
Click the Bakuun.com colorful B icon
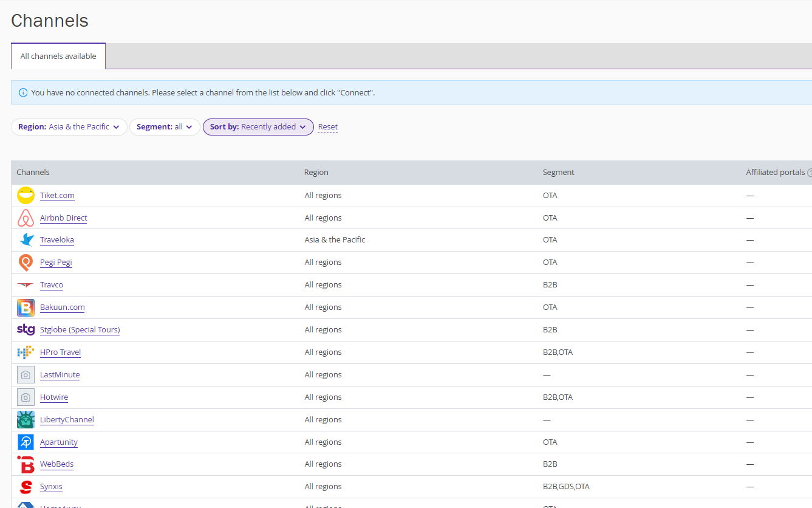tap(26, 307)
